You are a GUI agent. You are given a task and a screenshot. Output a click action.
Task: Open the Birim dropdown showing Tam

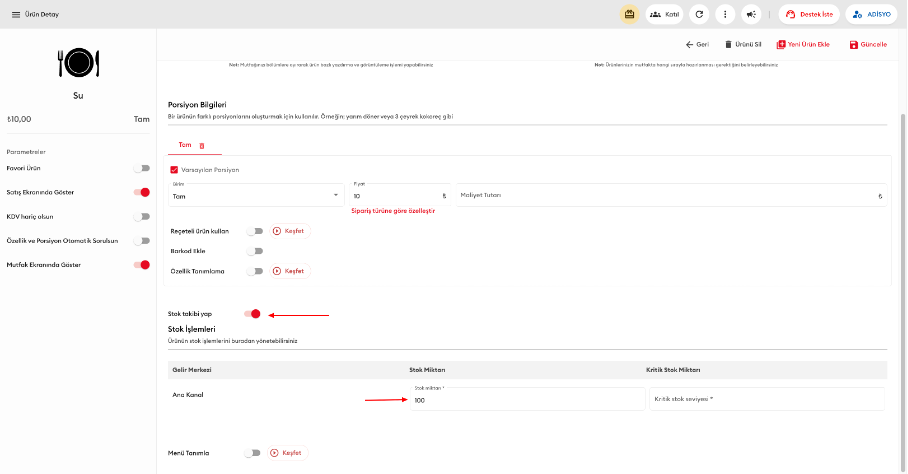tap(256, 196)
